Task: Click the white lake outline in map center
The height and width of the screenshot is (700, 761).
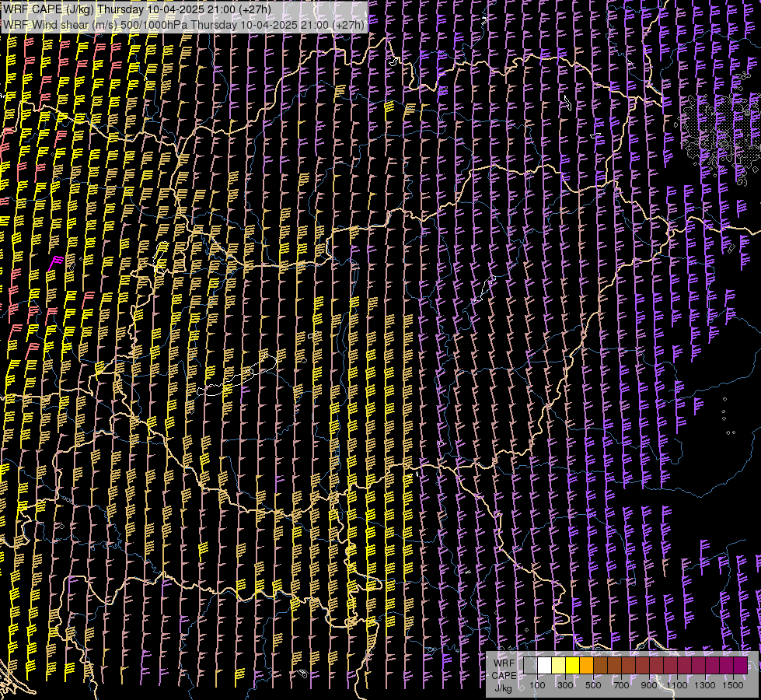Action: 237,376
